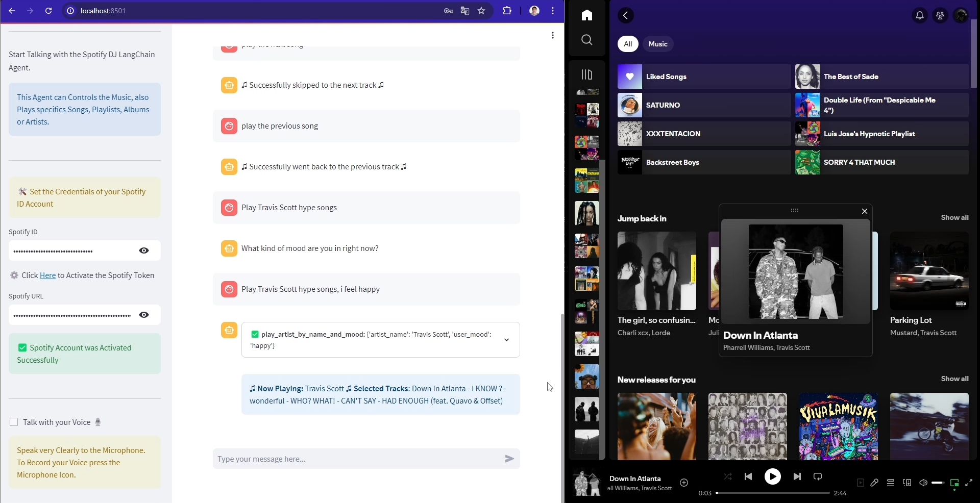Open the VIVALAMUSIK new release cover
Viewport: 980px width, 503px height.
(839, 426)
